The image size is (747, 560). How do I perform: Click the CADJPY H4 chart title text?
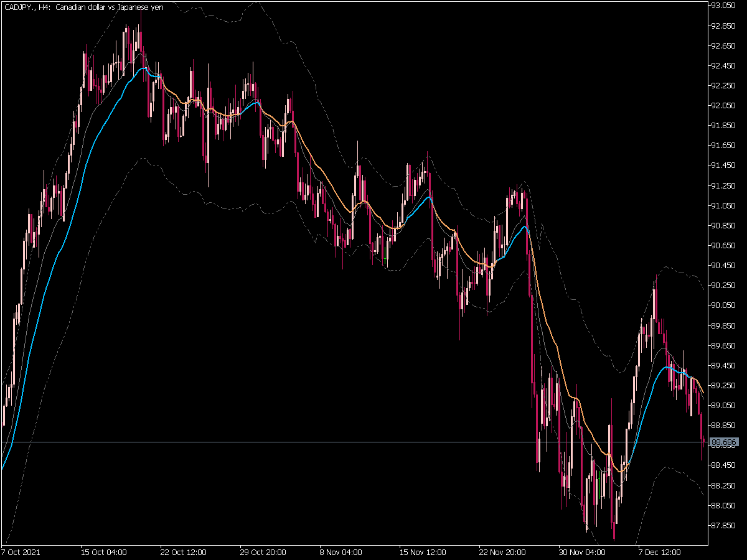tap(84, 7)
